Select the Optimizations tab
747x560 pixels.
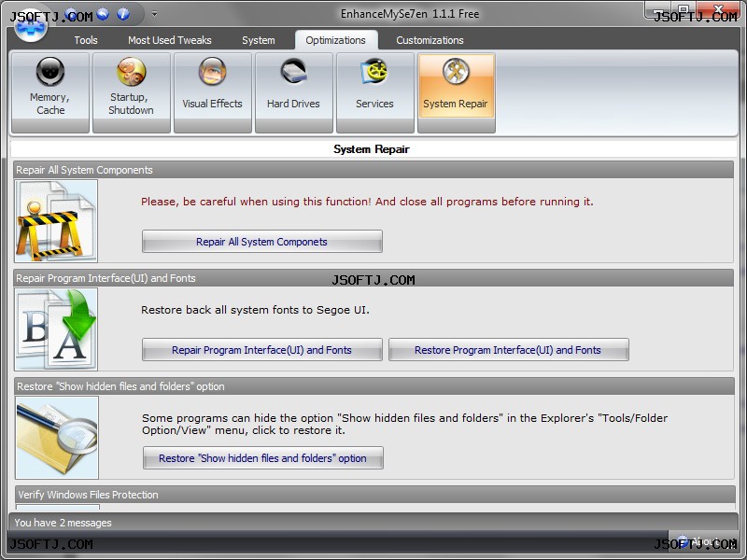(336, 40)
